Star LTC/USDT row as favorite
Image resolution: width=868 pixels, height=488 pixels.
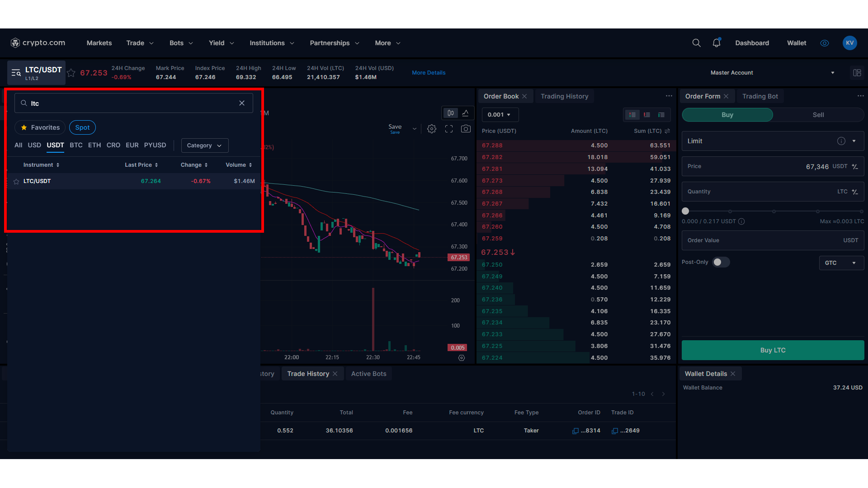pos(16,182)
